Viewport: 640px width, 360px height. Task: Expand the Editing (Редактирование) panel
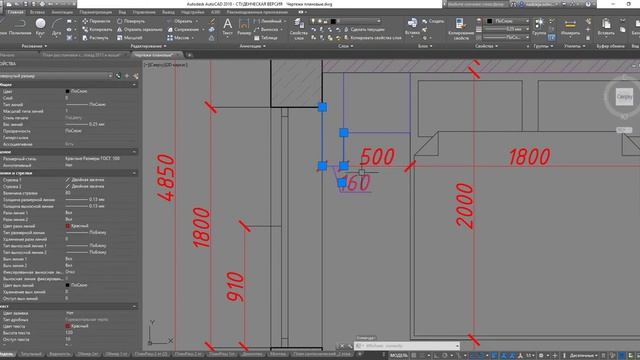(x=149, y=46)
